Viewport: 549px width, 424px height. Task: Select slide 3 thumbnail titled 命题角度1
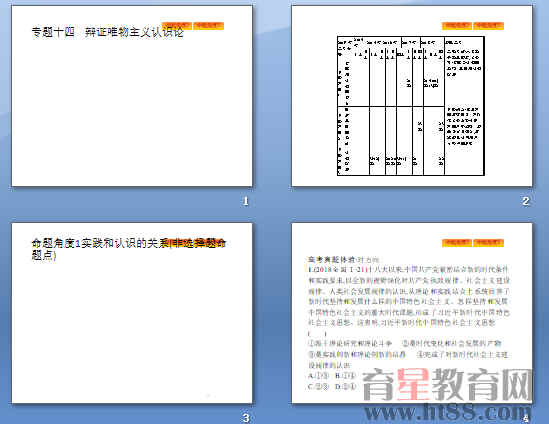click(x=132, y=313)
